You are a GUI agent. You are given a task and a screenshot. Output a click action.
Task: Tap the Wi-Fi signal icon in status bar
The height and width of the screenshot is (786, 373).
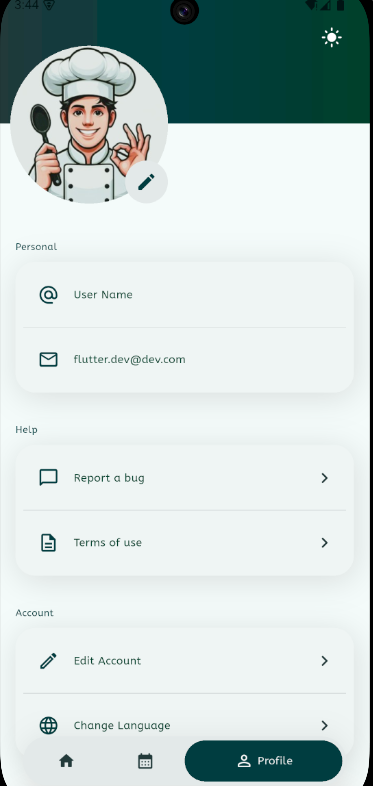(311, 6)
